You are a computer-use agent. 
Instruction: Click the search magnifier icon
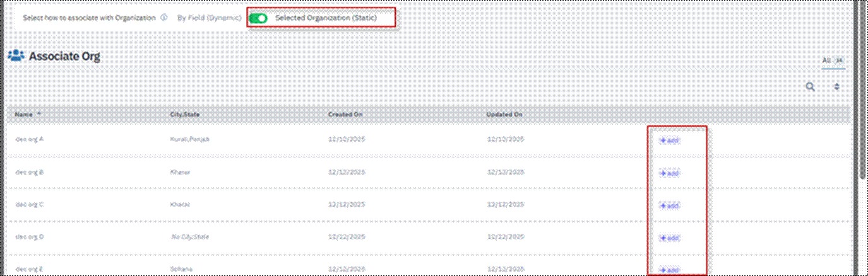pyautogui.click(x=810, y=87)
